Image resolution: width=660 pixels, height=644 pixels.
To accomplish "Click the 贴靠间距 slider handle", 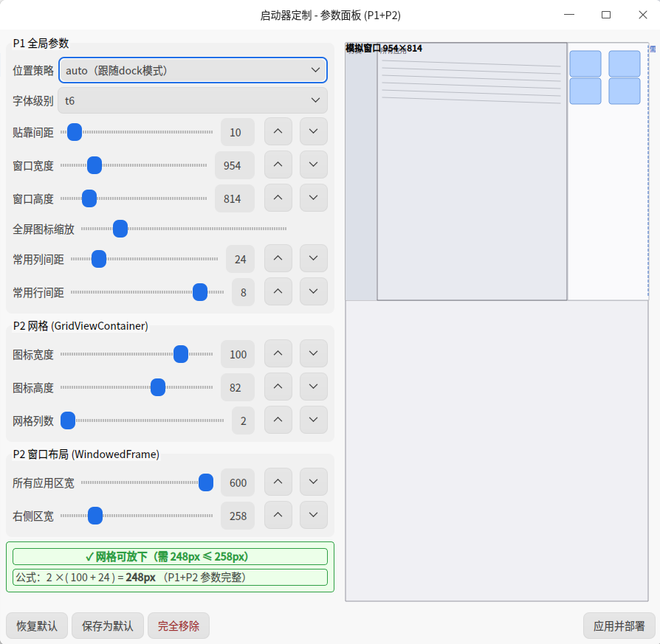I will [x=75, y=132].
